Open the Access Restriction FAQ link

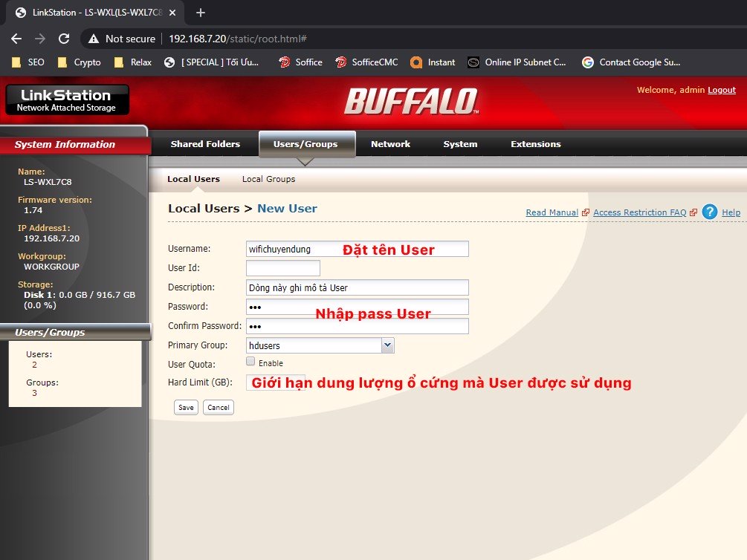(639, 212)
